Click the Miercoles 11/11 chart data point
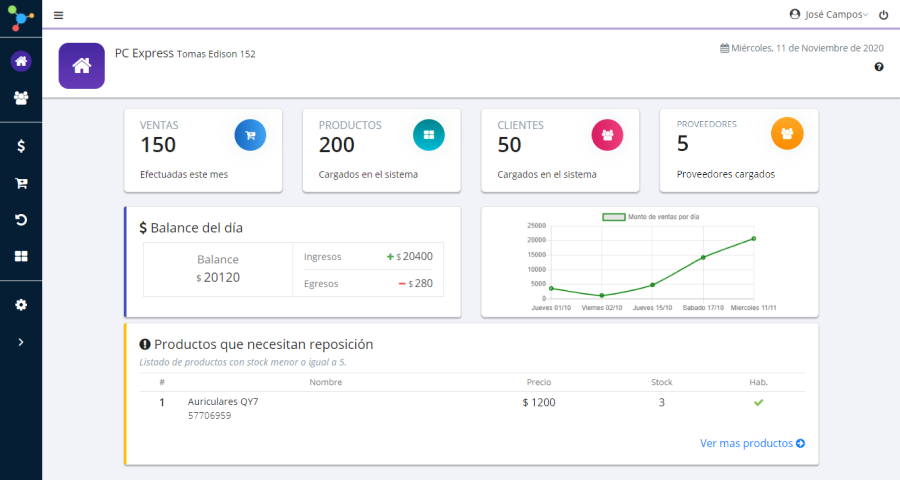 753,238
